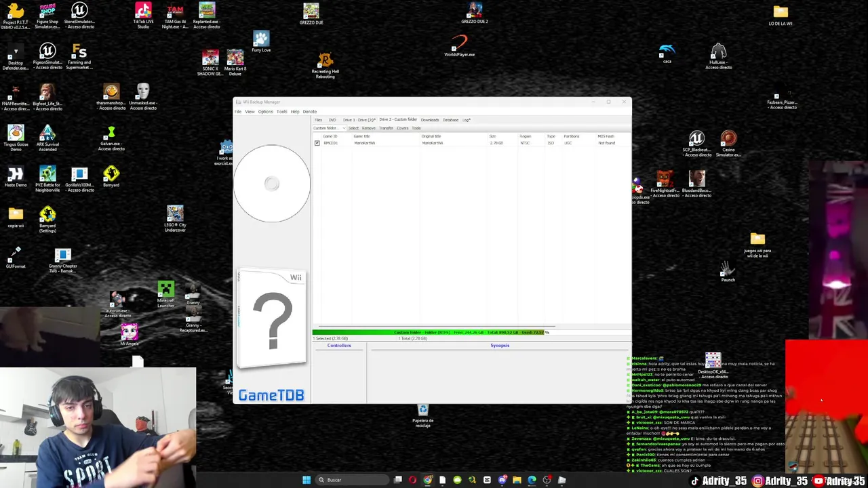Open the Covers toolbar menu
Viewport: 868px width, 488px height.
tap(403, 128)
